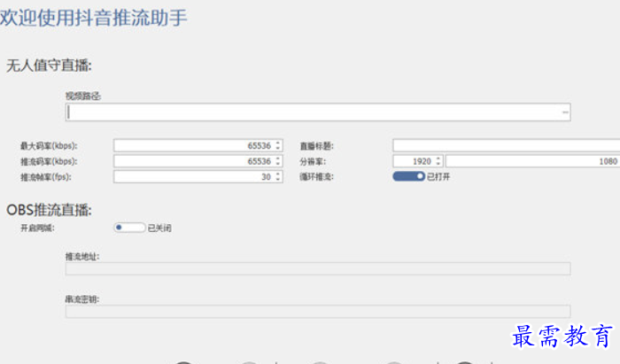Screen dimensions: 620x364
Task: Click the 欢迎使用抖音推流助手 title
Action: tap(93, 18)
